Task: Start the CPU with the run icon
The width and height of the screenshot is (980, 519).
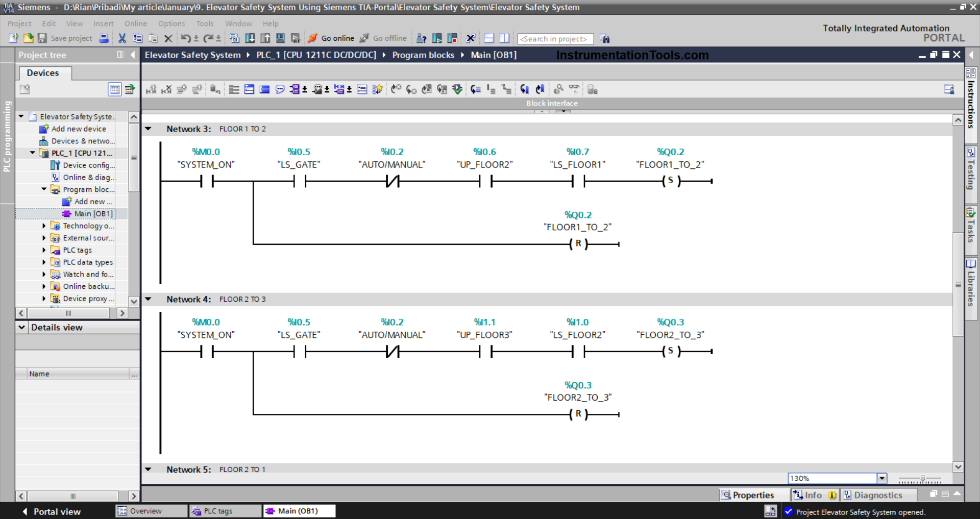Action: coord(437,38)
